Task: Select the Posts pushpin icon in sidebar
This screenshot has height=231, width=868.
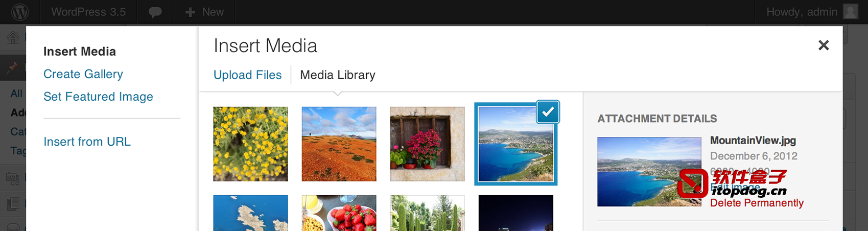Action: pyautogui.click(x=13, y=67)
